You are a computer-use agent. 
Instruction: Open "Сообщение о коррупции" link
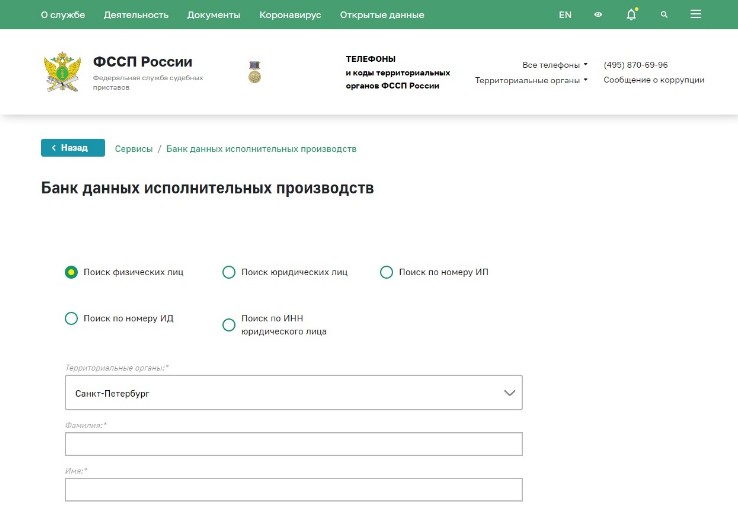click(653, 80)
